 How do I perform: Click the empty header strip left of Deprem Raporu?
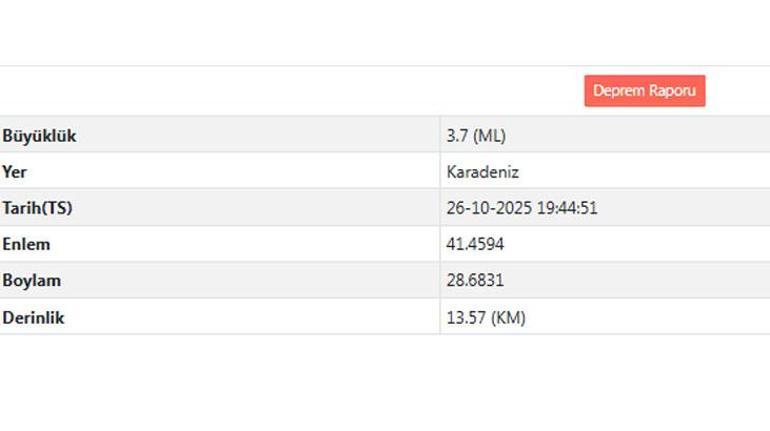click(x=290, y=91)
